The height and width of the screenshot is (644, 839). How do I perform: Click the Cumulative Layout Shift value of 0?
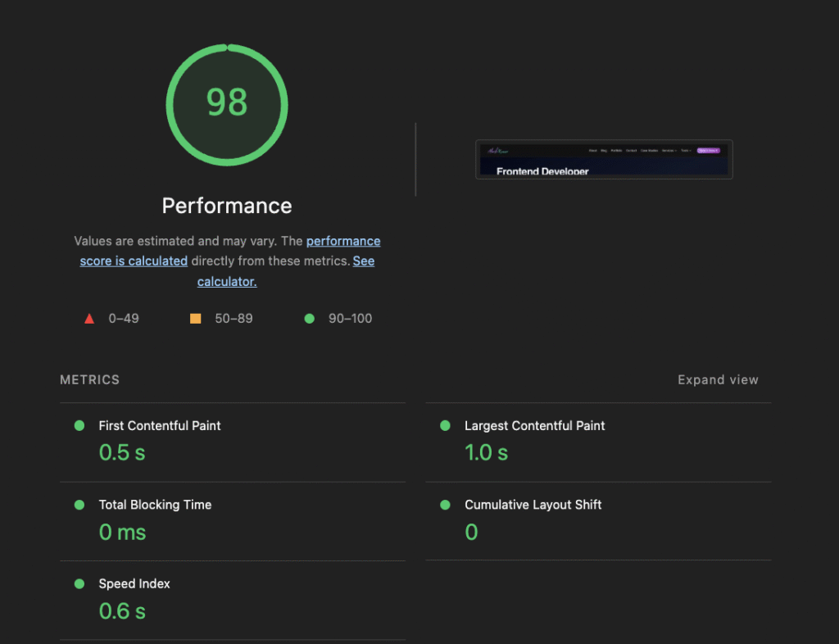click(x=471, y=531)
